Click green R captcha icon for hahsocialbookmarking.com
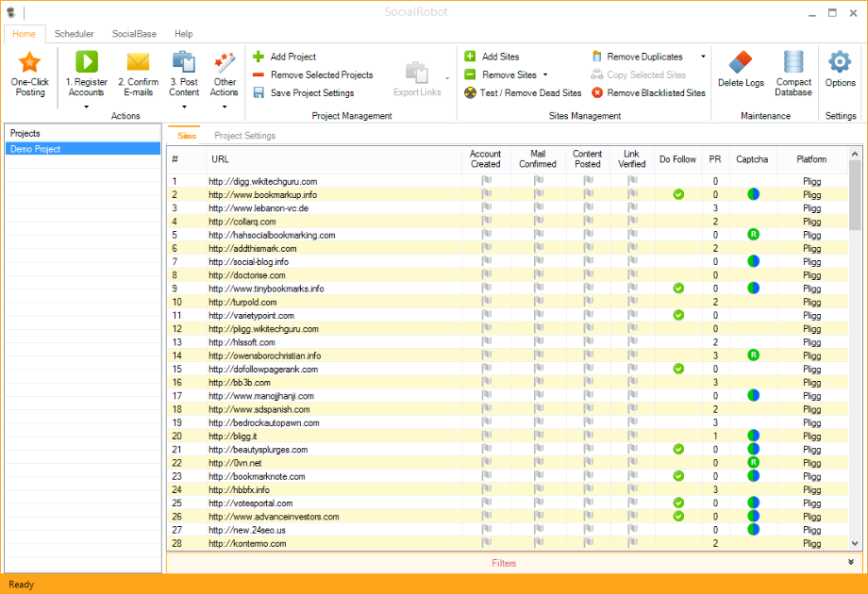868x594 pixels. tap(753, 235)
